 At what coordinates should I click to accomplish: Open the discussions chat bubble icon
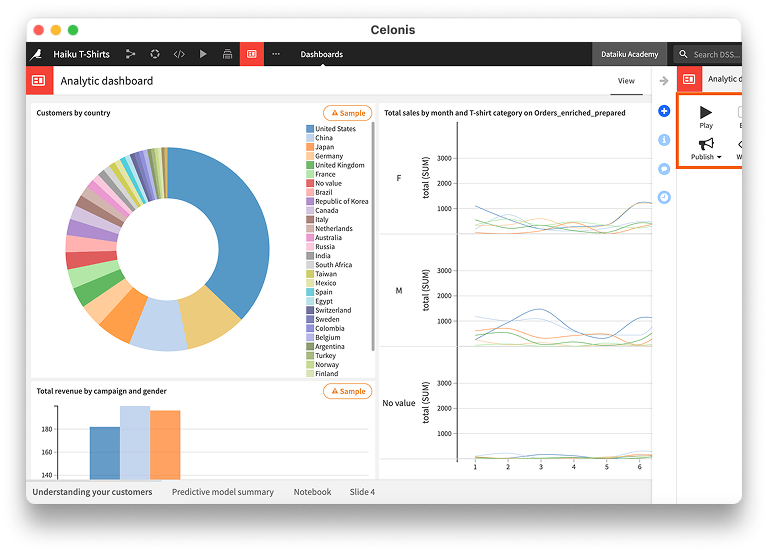click(x=664, y=169)
